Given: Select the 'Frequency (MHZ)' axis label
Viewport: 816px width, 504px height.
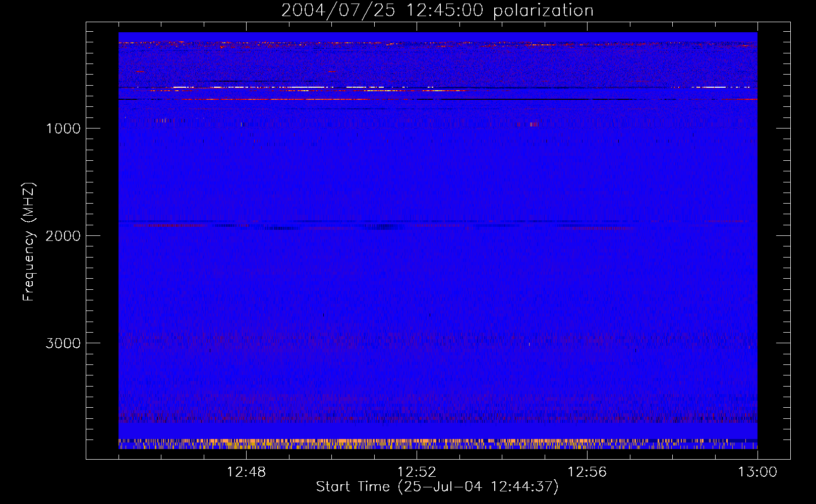Looking at the screenshot, I should coord(29,242).
